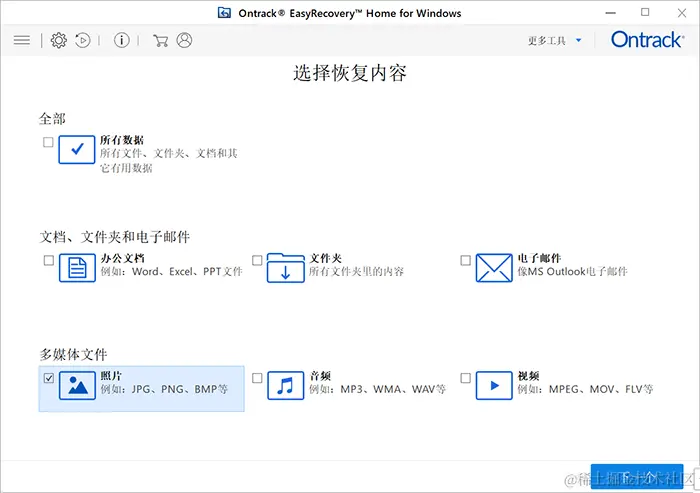Click the 照片 picture icon
This screenshot has height=493, width=700.
[77, 385]
